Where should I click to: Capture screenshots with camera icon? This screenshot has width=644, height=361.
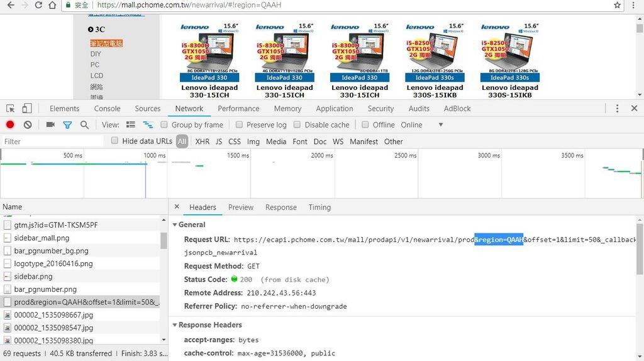[50, 125]
